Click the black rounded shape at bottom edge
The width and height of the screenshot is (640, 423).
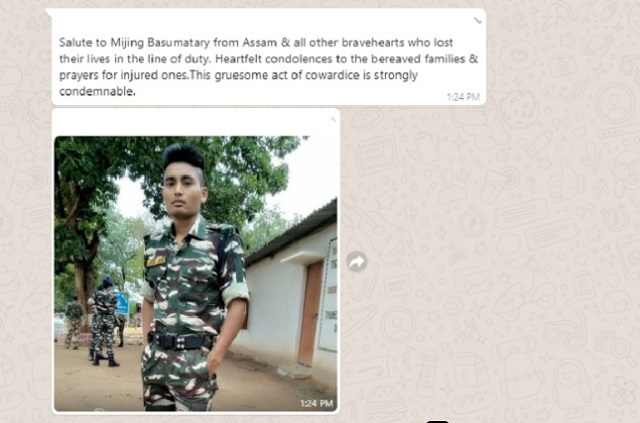click(438, 421)
